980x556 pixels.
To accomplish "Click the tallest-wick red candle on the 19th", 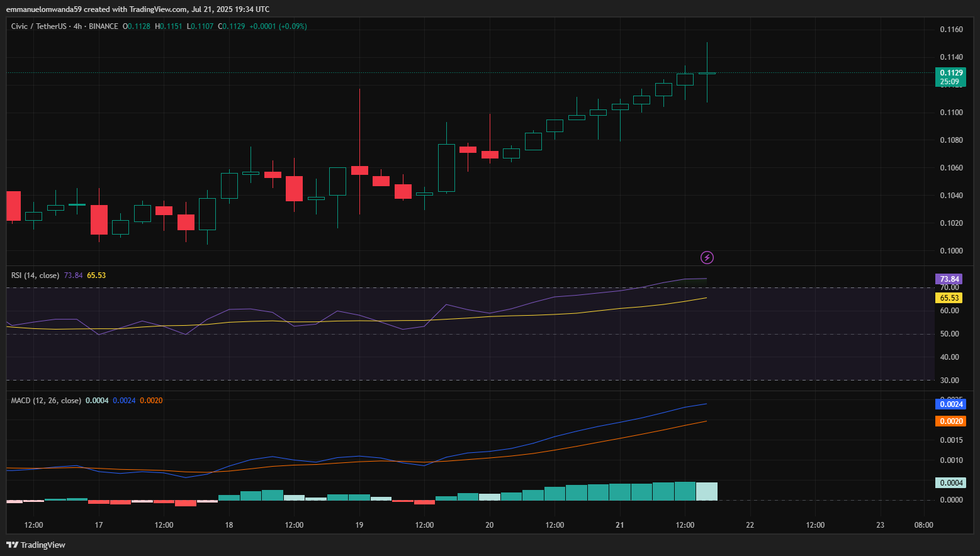I will pos(359,170).
